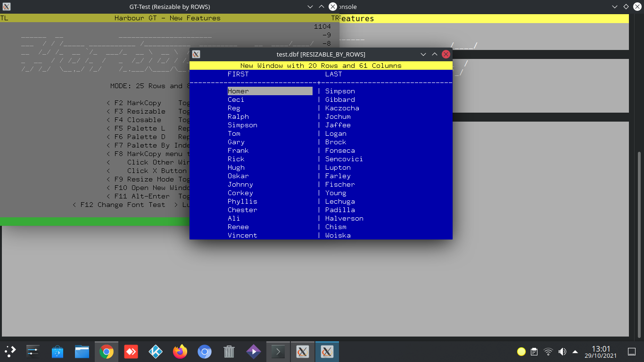This screenshot has width=644, height=362.
Task: Open Firefox from the taskbar
Action: point(180,352)
